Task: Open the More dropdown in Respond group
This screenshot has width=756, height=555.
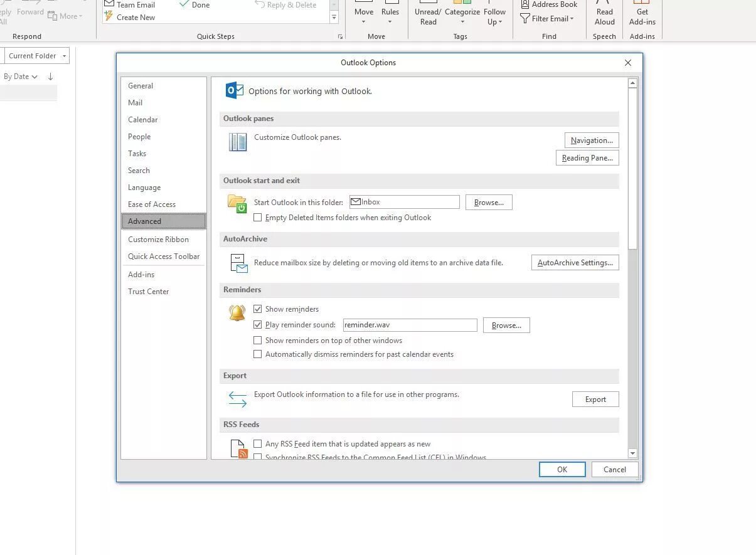Action: click(x=65, y=16)
